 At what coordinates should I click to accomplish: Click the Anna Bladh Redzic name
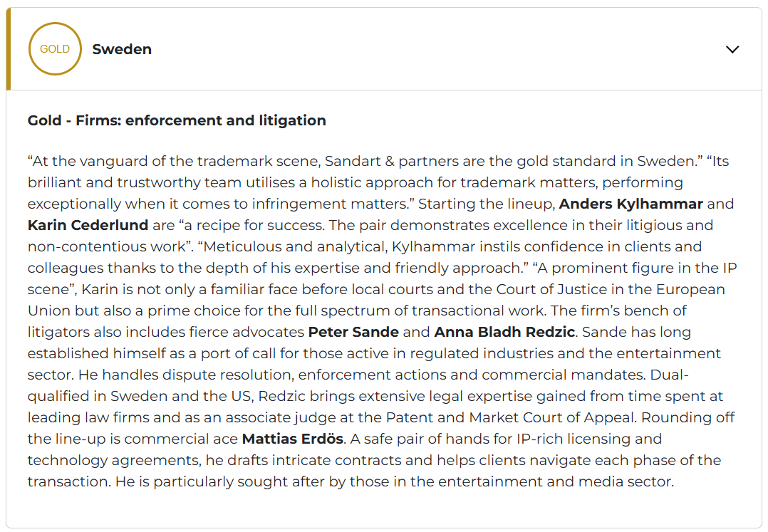tap(504, 332)
